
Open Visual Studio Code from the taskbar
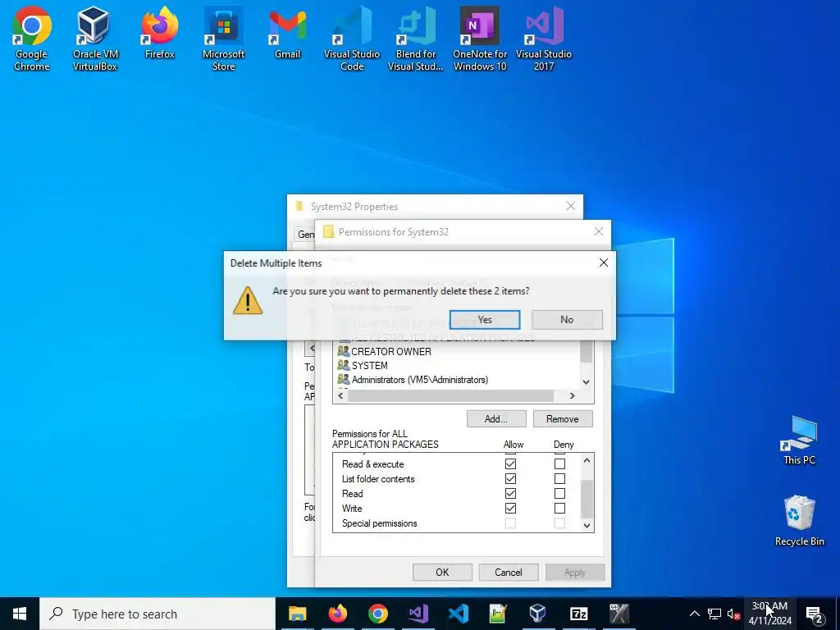(458, 614)
